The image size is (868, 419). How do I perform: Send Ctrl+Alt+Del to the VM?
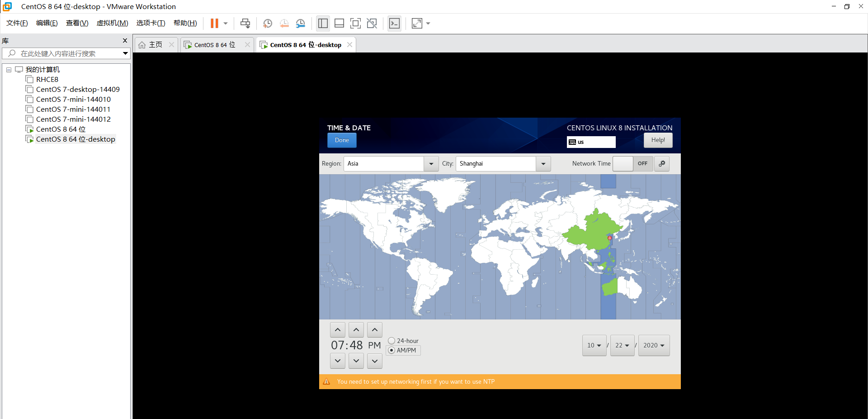(x=245, y=24)
